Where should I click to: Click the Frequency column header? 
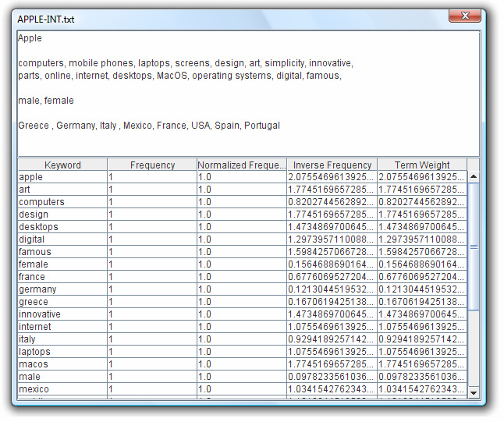click(154, 166)
